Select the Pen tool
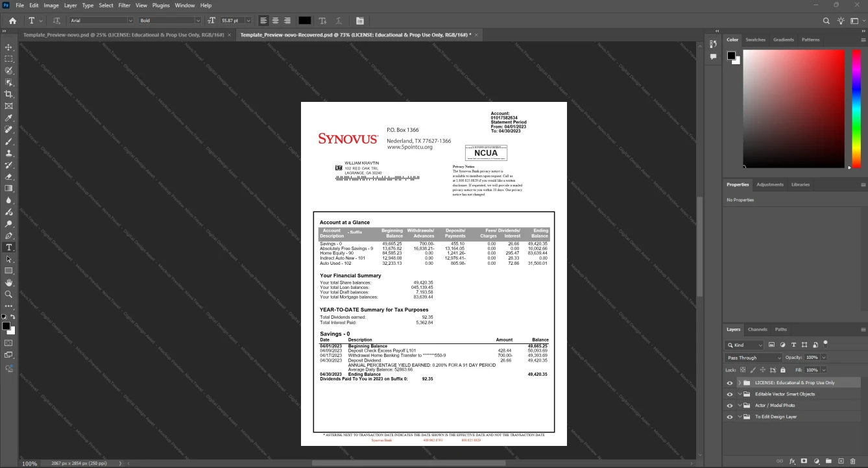The image size is (868, 468). point(9,236)
